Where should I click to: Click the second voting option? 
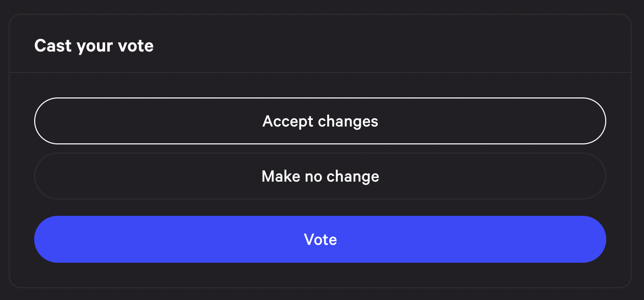click(320, 176)
